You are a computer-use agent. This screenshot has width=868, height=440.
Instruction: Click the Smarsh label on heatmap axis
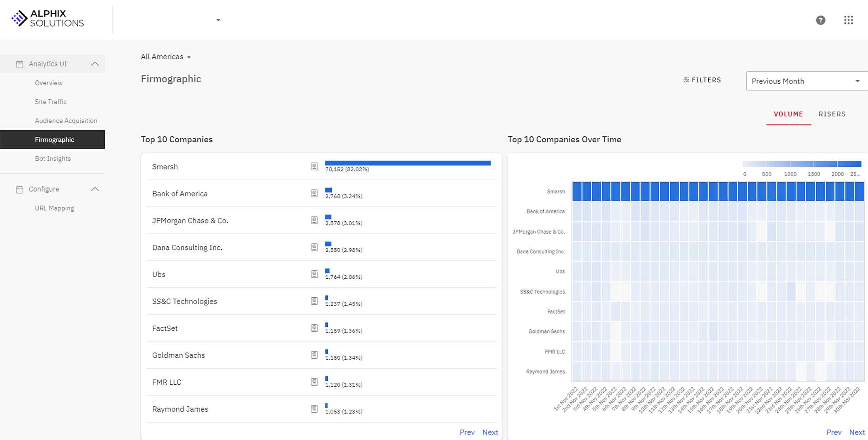[x=556, y=191]
